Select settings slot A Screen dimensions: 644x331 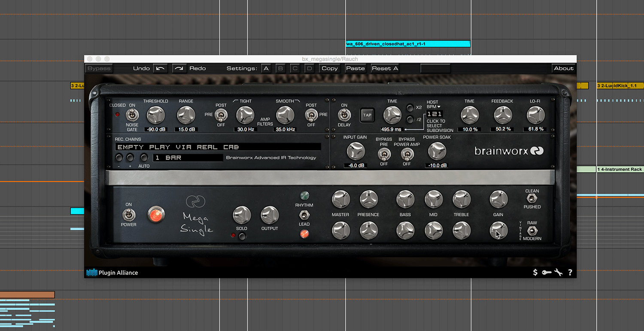tap(266, 68)
